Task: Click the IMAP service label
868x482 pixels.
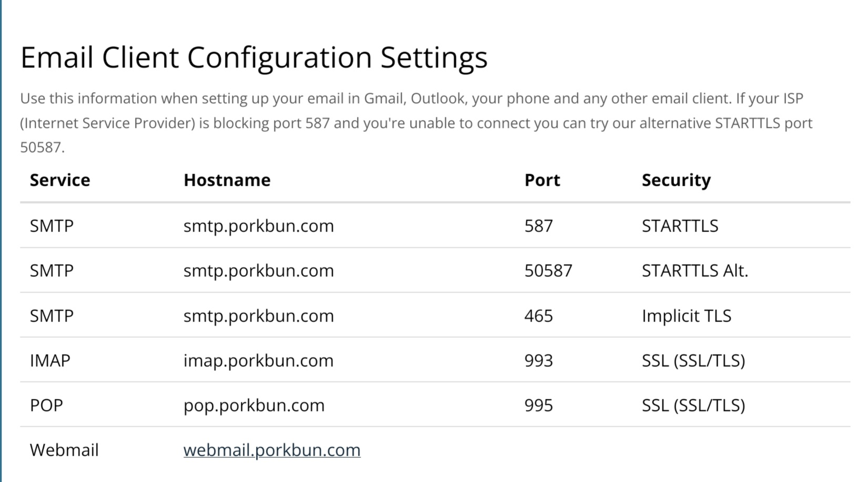Action: 50,360
